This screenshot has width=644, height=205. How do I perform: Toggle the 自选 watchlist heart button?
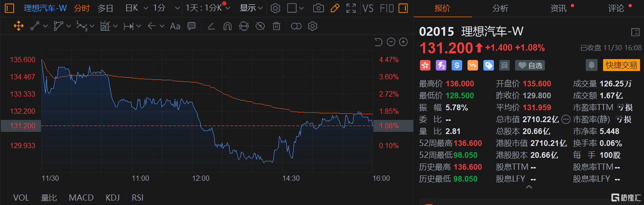(530, 65)
